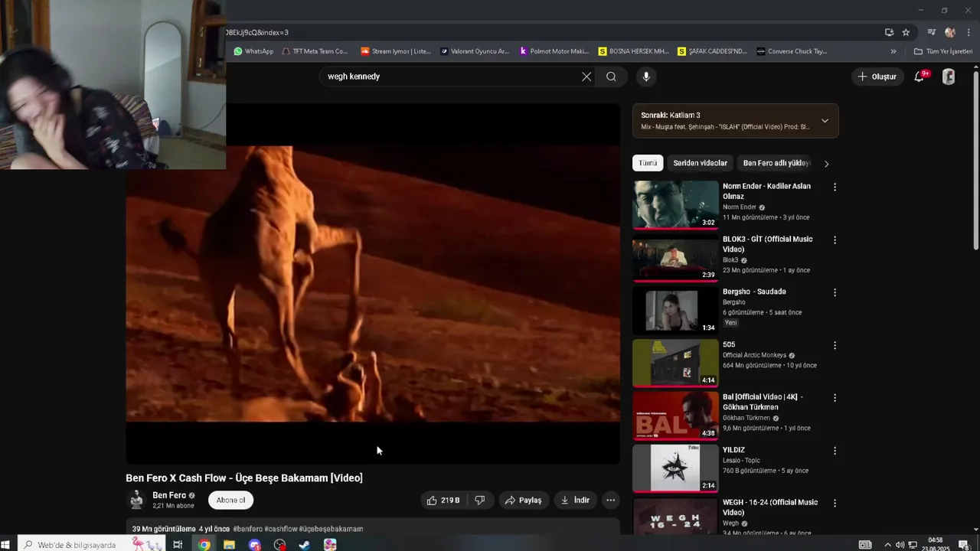Open Discord from the taskbar

click(254, 545)
